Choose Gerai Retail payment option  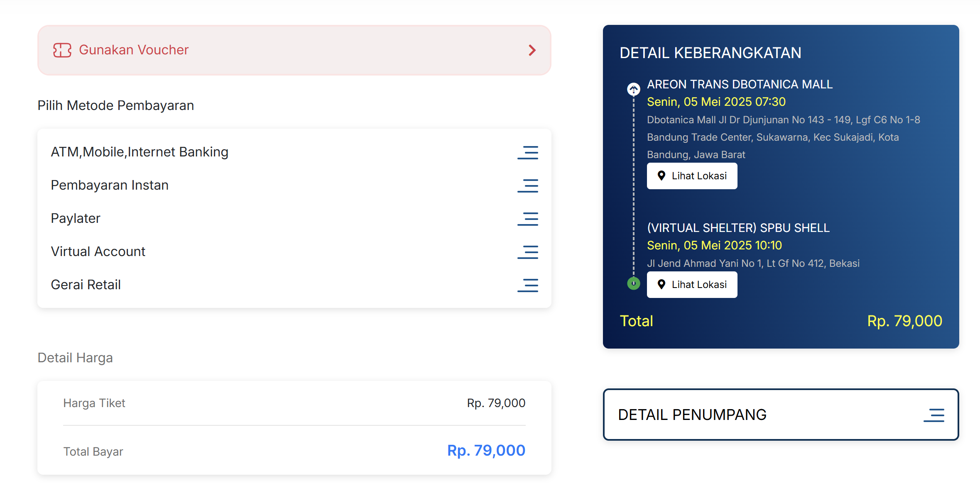(x=294, y=285)
